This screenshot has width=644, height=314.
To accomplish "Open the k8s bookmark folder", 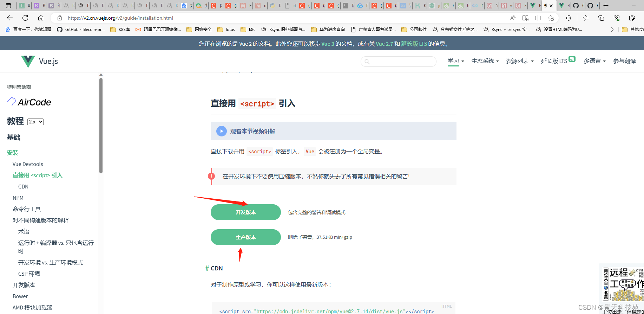I will (x=248, y=30).
